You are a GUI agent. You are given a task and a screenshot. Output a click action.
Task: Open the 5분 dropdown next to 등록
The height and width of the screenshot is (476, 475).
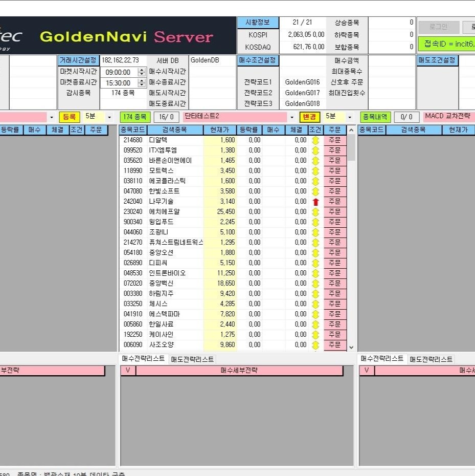pos(109,117)
